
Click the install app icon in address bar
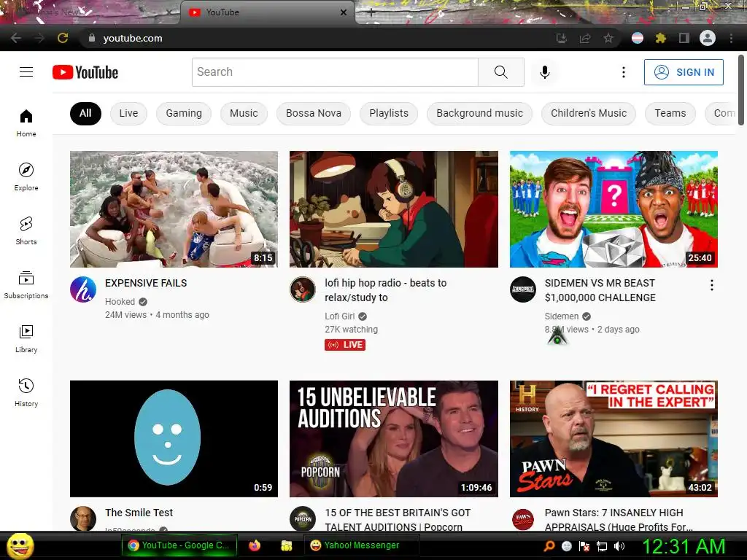click(562, 38)
